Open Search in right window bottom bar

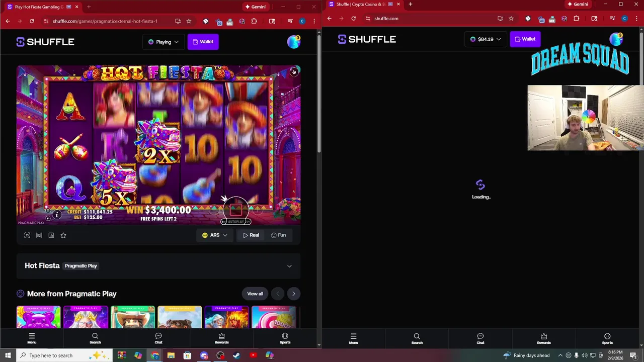[417, 339]
